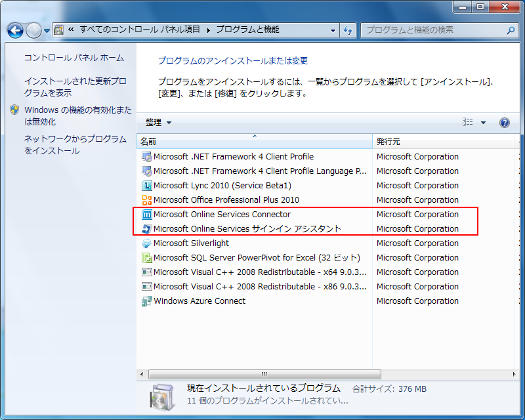Image resolution: width=525 pixels, height=420 pixels.
Task: Minimize the Programs and Features window
Action: tap(463, 7)
